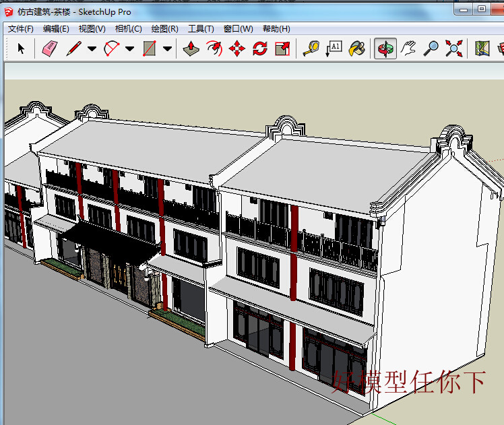Viewport: 504px width, 425px height.
Task: Open the 帮助(H) menu
Action: [x=276, y=29]
